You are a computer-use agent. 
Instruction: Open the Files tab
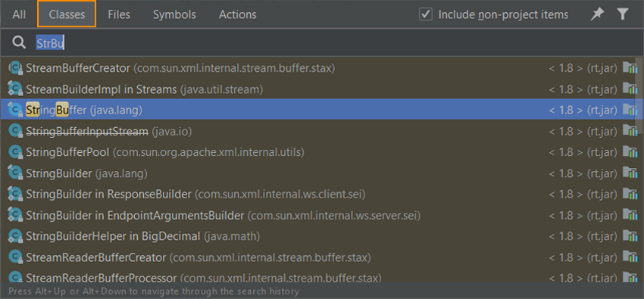point(119,15)
